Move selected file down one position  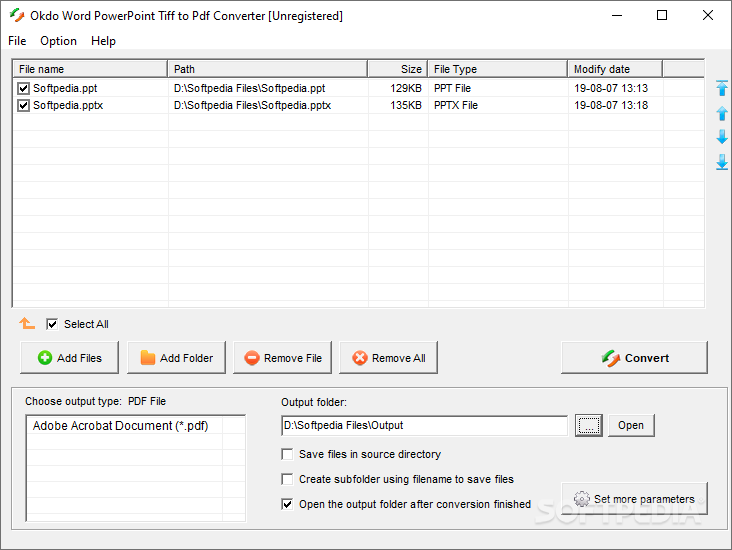(722, 137)
